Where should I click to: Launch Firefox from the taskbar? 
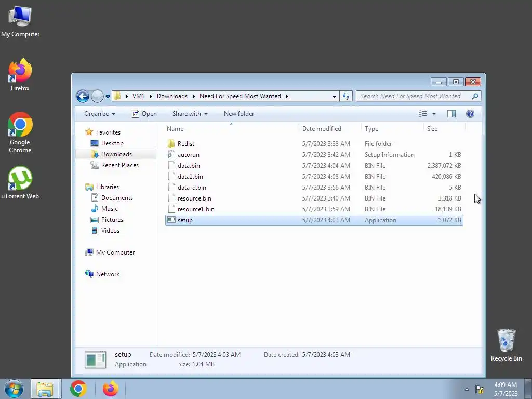click(x=111, y=389)
